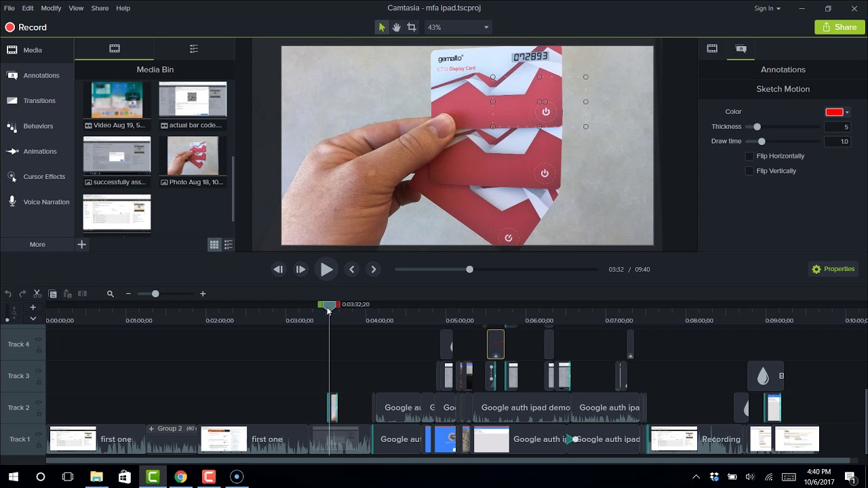Copy selected media on the timeline
Screen dimensions: 868x488
point(52,293)
